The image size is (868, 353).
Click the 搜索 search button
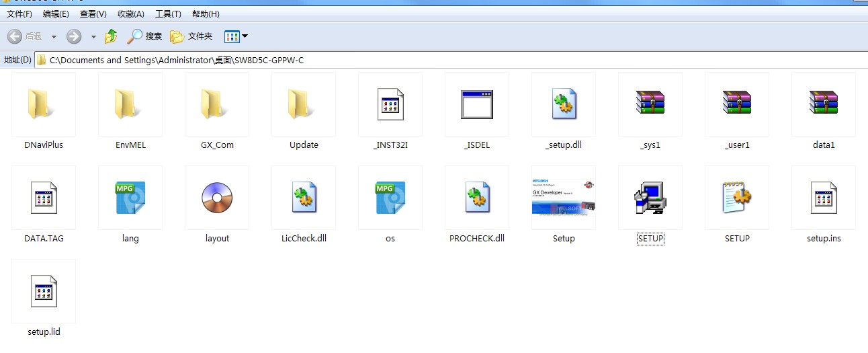point(145,36)
